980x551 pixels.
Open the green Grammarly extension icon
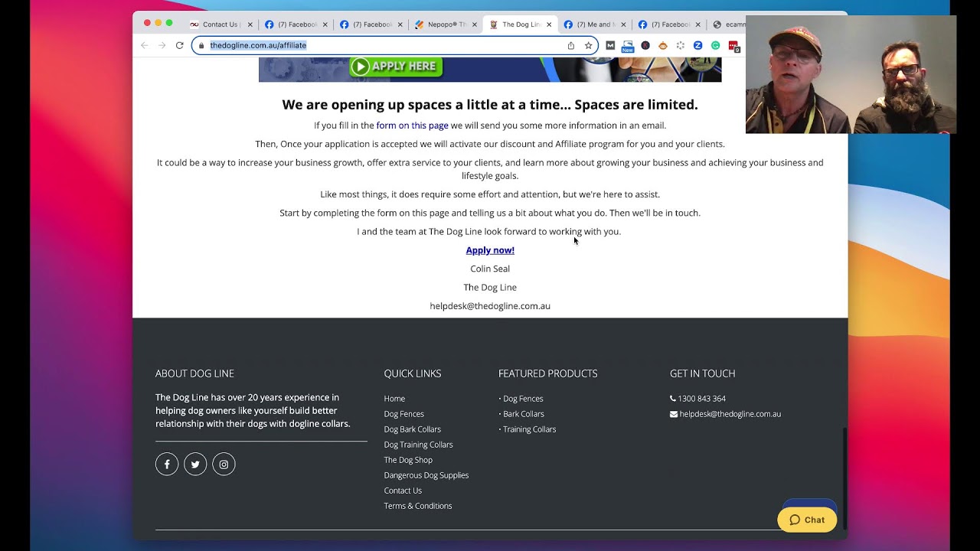(715, 45)
